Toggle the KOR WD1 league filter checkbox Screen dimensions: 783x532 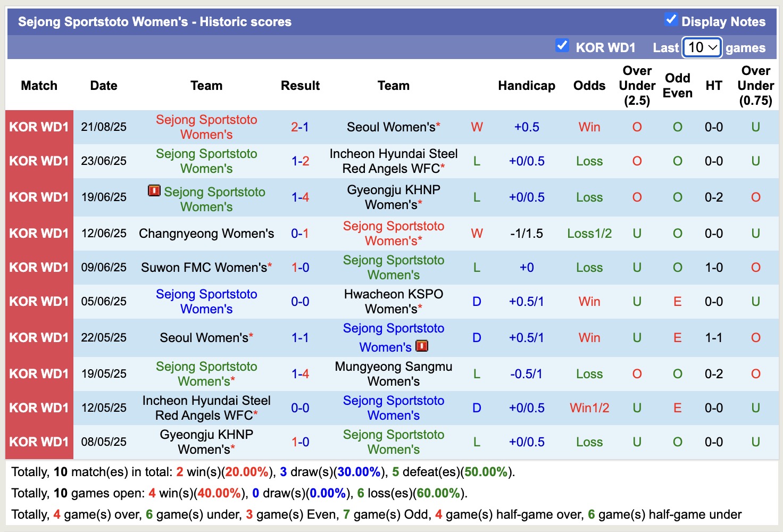562,45
